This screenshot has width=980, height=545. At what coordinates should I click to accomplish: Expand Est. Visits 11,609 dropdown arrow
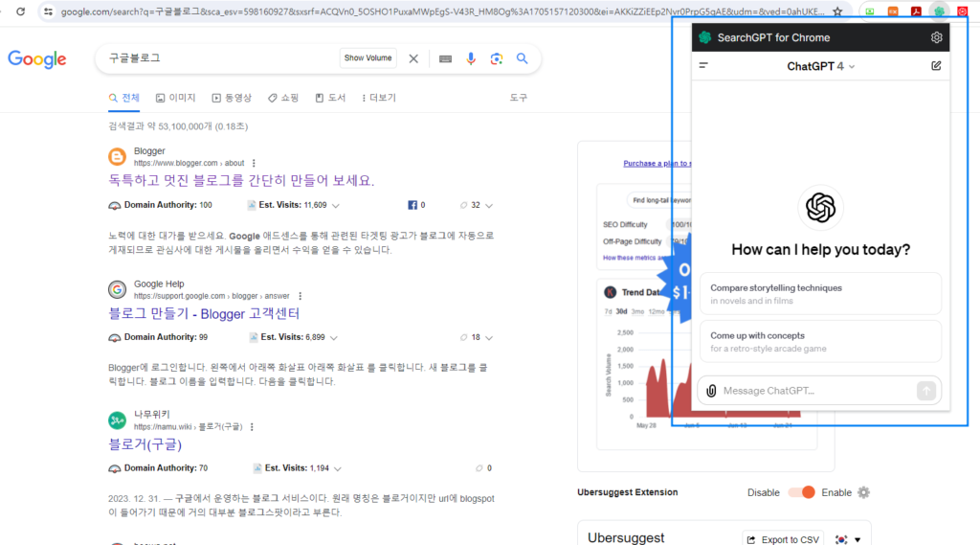pos(336,206)
